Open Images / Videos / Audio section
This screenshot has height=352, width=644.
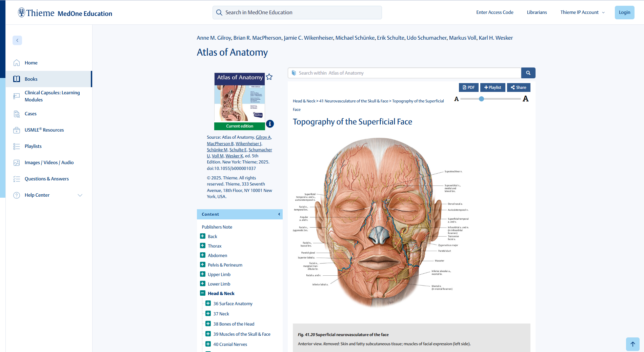pyautogui.click(x=49, y=162)
